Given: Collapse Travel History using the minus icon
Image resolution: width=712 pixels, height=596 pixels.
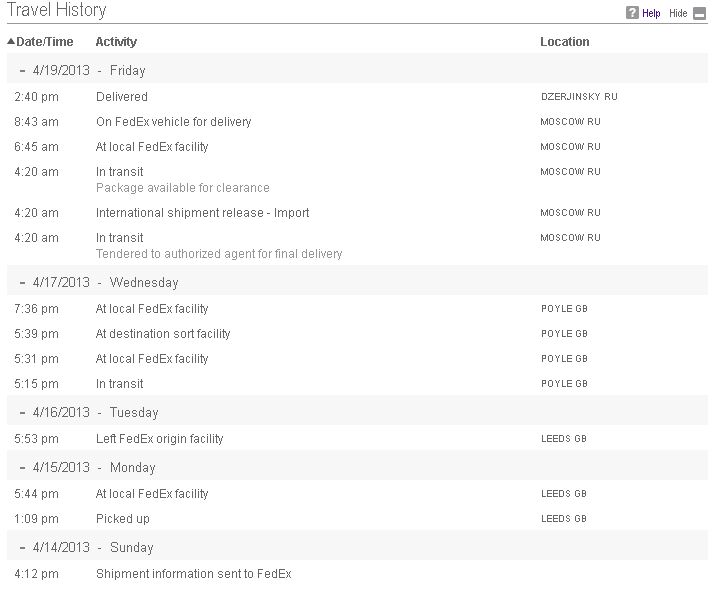Looking at the screenshot, I should pos(699,14).
